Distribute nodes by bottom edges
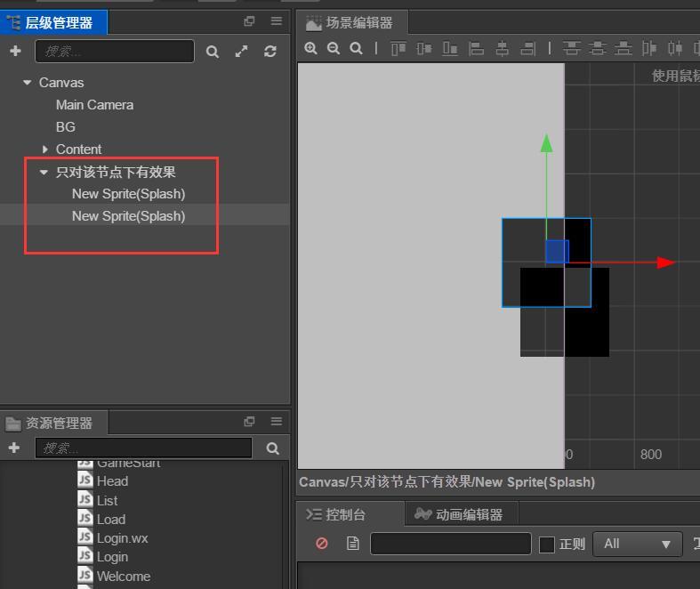The height and width of the screenshot is (589, 700). [x=624, y=48]
